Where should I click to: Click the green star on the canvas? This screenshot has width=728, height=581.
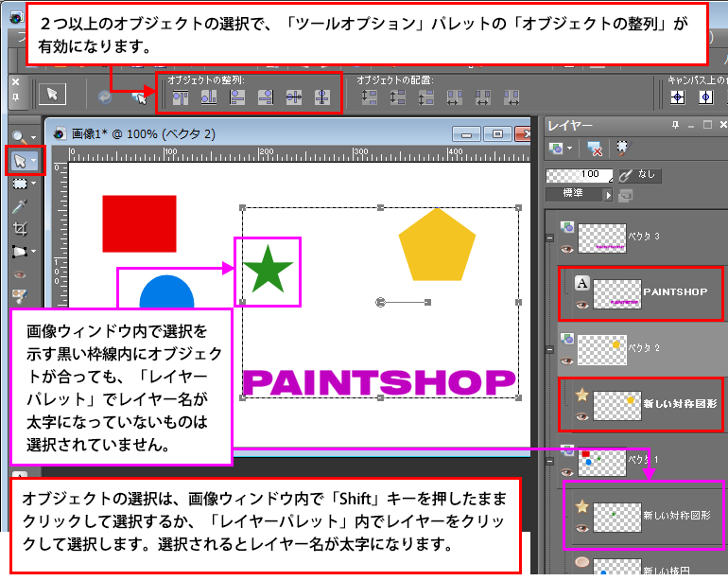pyautogui.click(x=268, y=270)
